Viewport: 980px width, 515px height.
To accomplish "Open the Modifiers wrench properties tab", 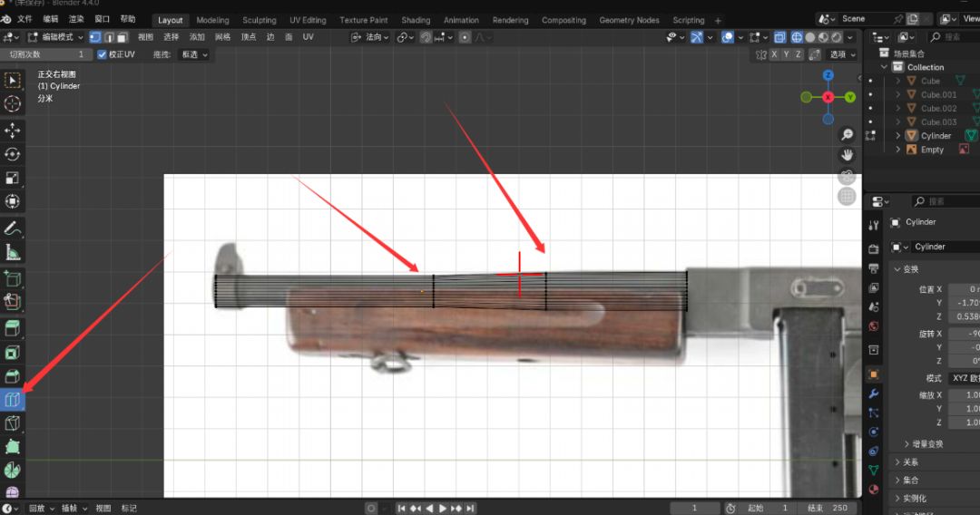I will click(x=874, y=394).
